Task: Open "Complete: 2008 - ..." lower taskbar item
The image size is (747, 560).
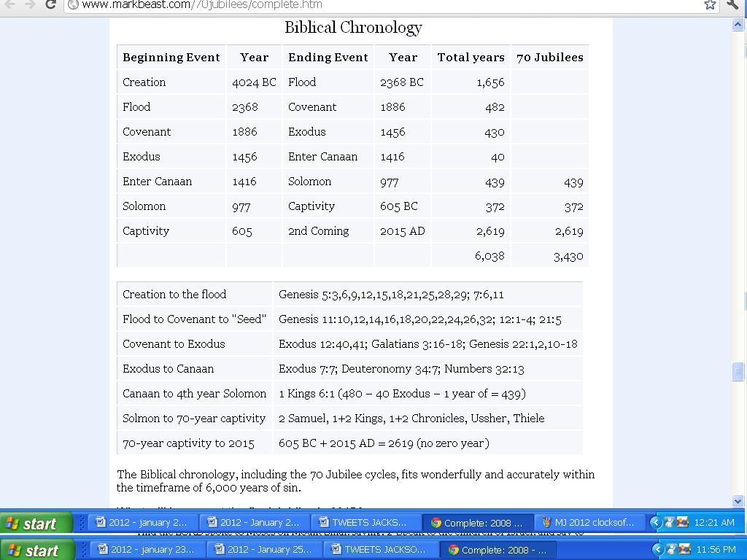Action: click(498, 550)
